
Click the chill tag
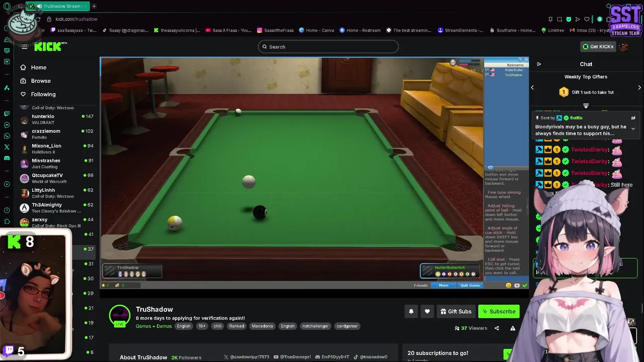tap(217, 326)
